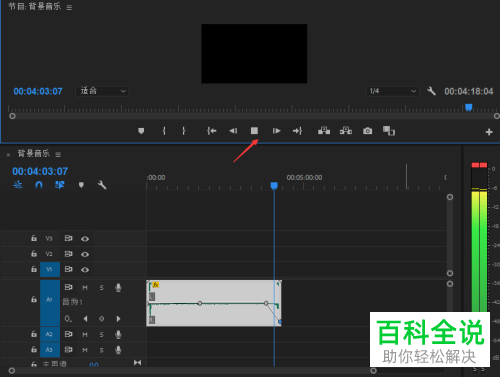Toggle lock on track V2
Viewport: 500px width, 377px height.
pyautogui.click(x=34, y=254)
